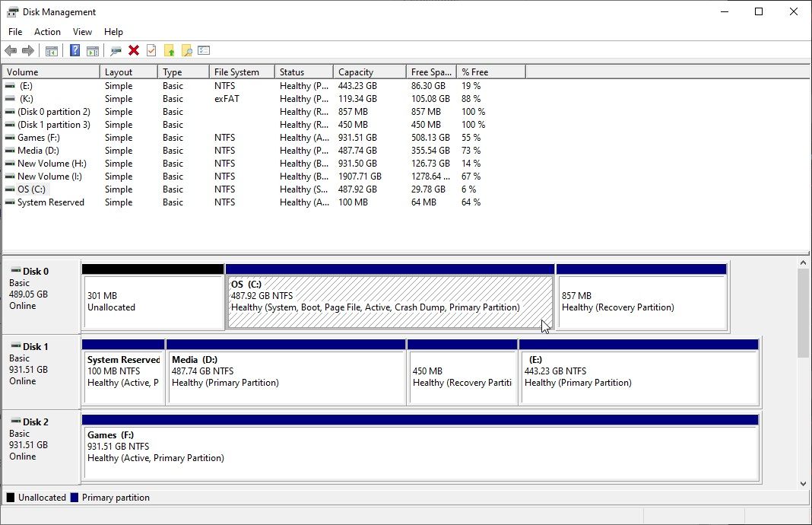Viewport: 812px width, 525px height.
Task: Click the Free Space column header
Action: click(430, 71)
